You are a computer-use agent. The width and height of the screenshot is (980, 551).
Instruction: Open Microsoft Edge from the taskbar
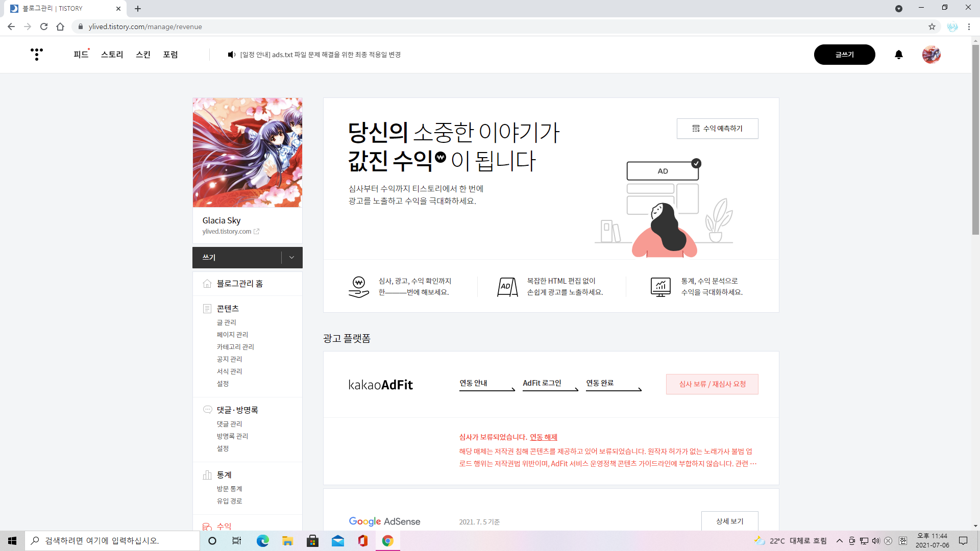click(x=262, y=541)
